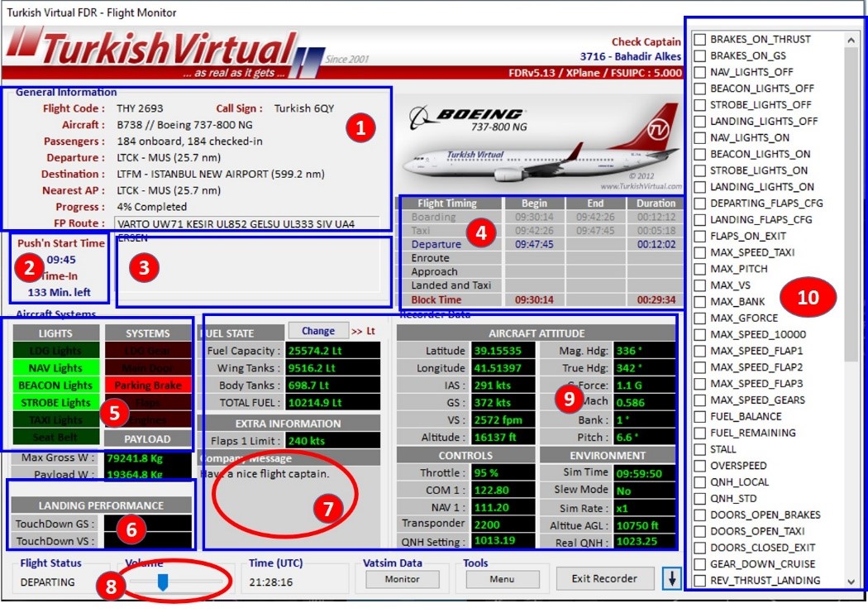Toggle the FUEL_REMAINING checkbox
868x613 pixels.
coord(700,433)
